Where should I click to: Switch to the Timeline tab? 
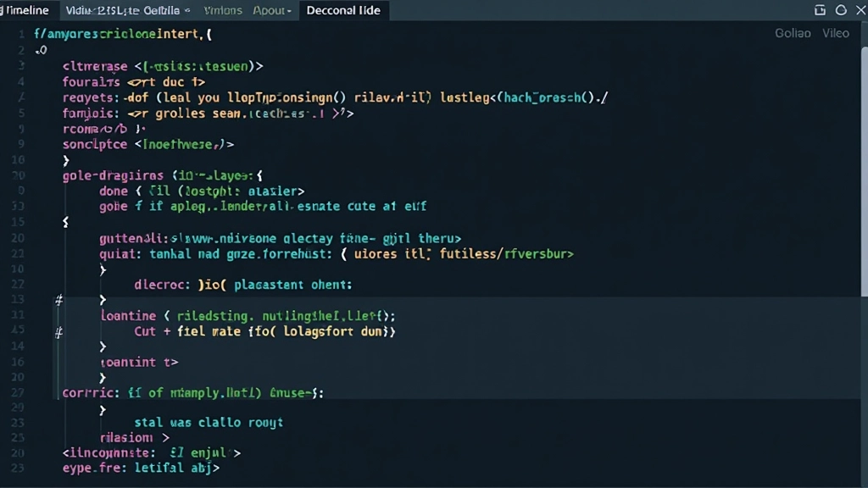tap(25, 11)
